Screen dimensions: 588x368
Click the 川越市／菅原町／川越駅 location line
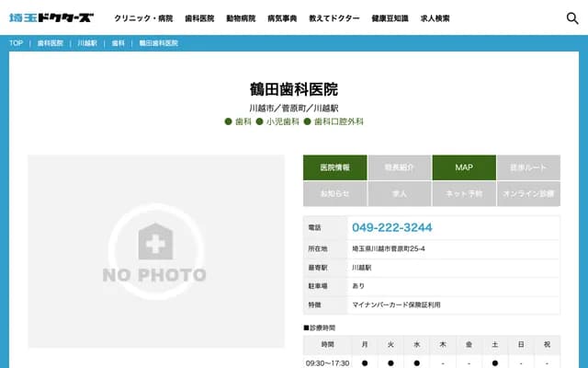(x=294, y=109)
